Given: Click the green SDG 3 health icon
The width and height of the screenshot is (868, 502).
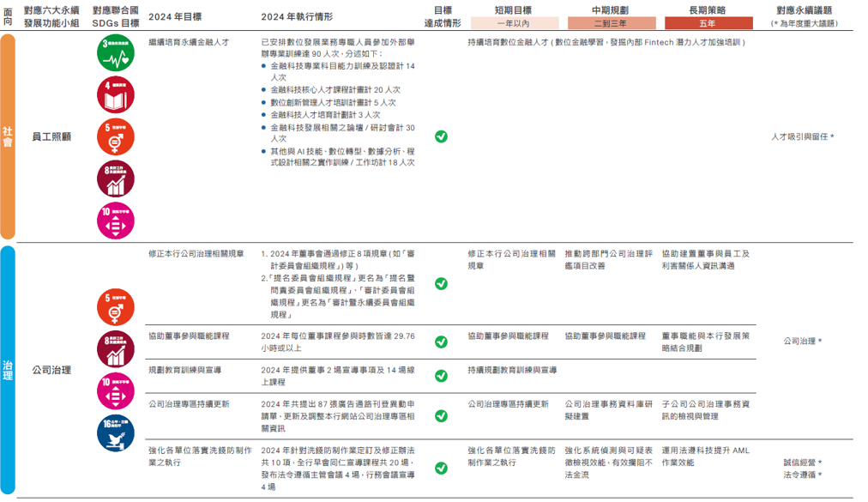Looking at the screenshot, I should (116, 53).
